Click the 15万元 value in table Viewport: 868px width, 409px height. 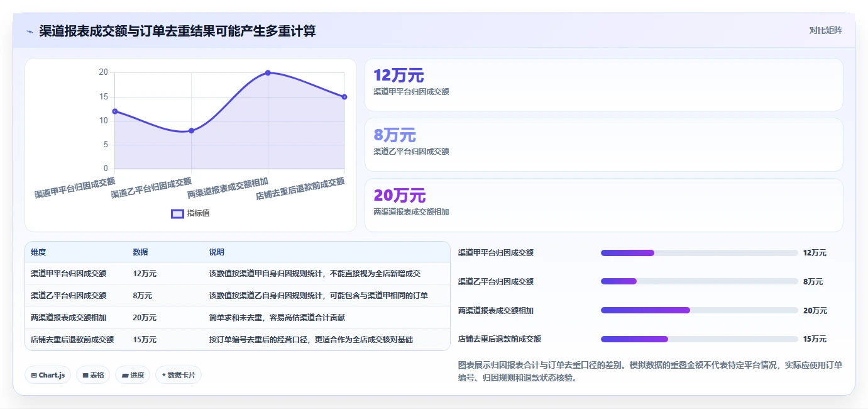(145, 340)
